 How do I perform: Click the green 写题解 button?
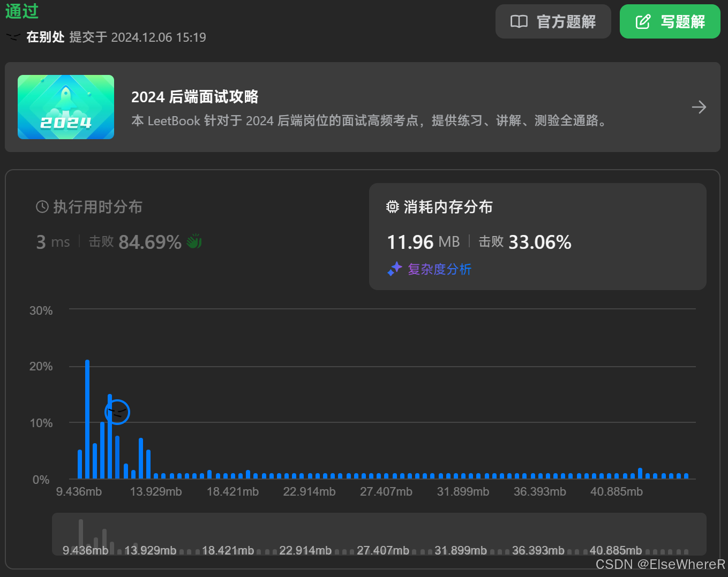[670, 21]
